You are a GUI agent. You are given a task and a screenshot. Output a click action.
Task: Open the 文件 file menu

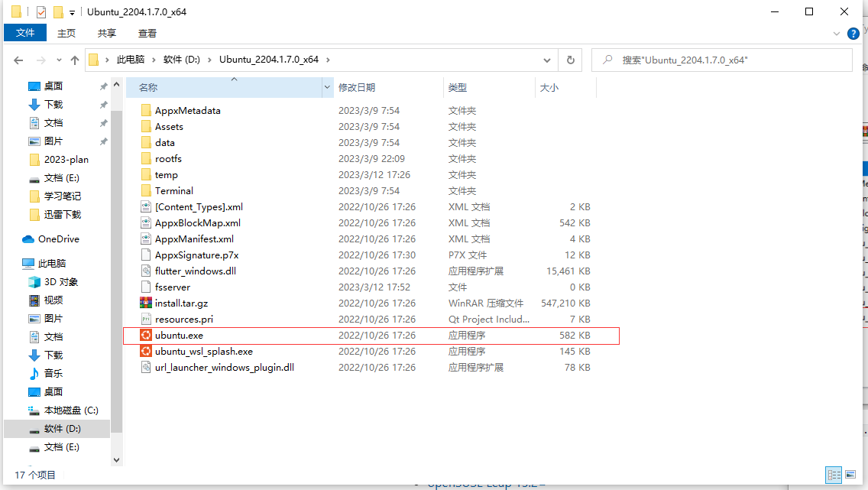(x=25, y=33)
